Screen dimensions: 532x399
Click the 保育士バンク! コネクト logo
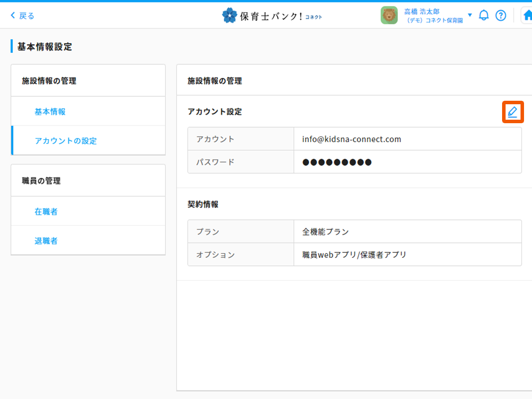[272, 15]
